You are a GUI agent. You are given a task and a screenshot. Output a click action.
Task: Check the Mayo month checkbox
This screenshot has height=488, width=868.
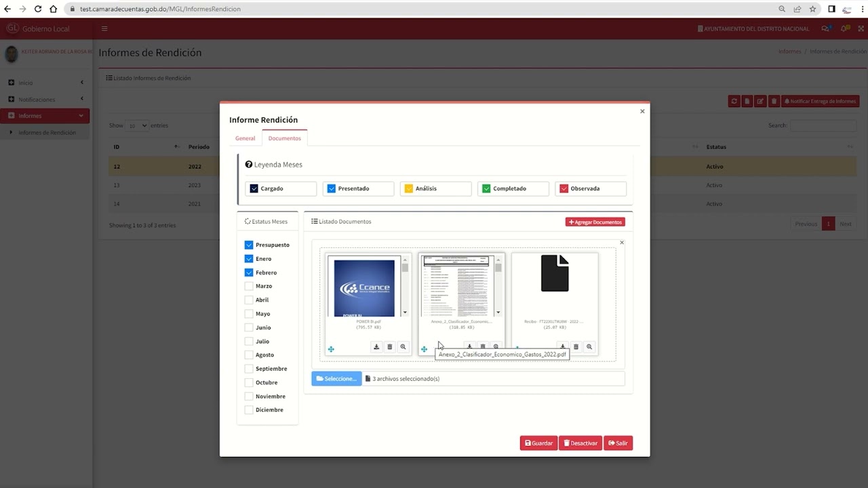pyautogui.click(x=249, y=314)
